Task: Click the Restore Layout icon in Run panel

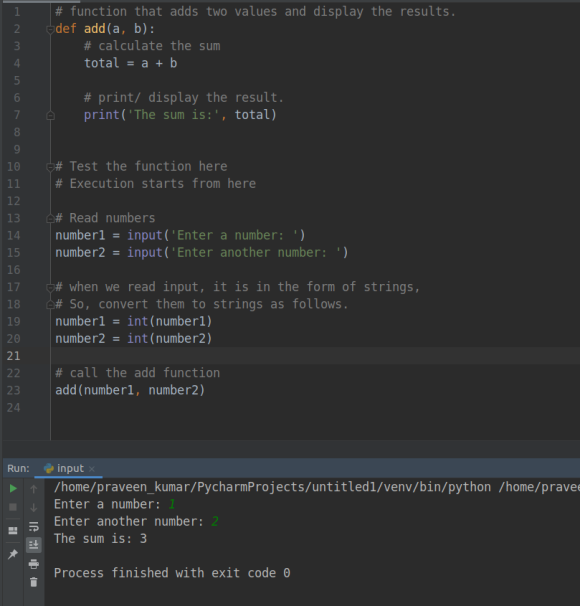Action: click(x=13, y=530)
